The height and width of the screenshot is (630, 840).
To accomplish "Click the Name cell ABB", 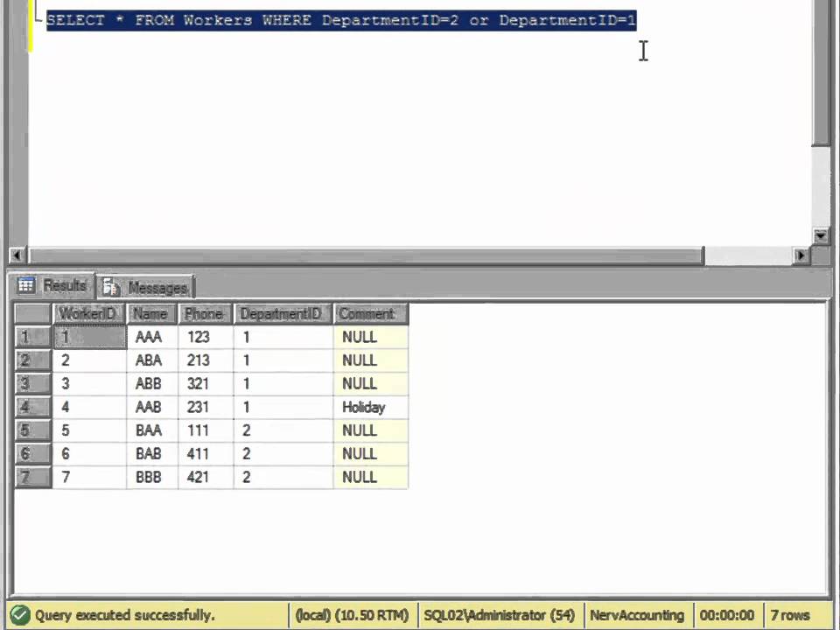I will pyautogui.click(x=152, y=383).
